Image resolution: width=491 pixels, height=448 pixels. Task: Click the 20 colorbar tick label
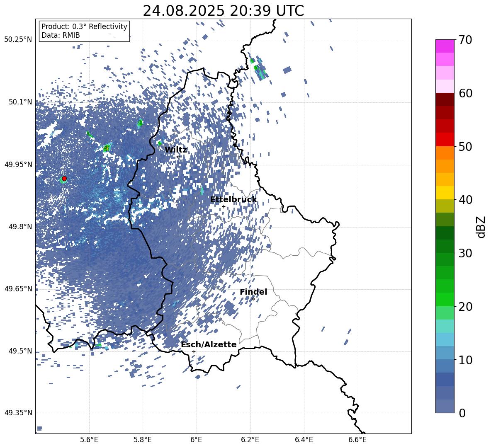click(x=466, y=307)
